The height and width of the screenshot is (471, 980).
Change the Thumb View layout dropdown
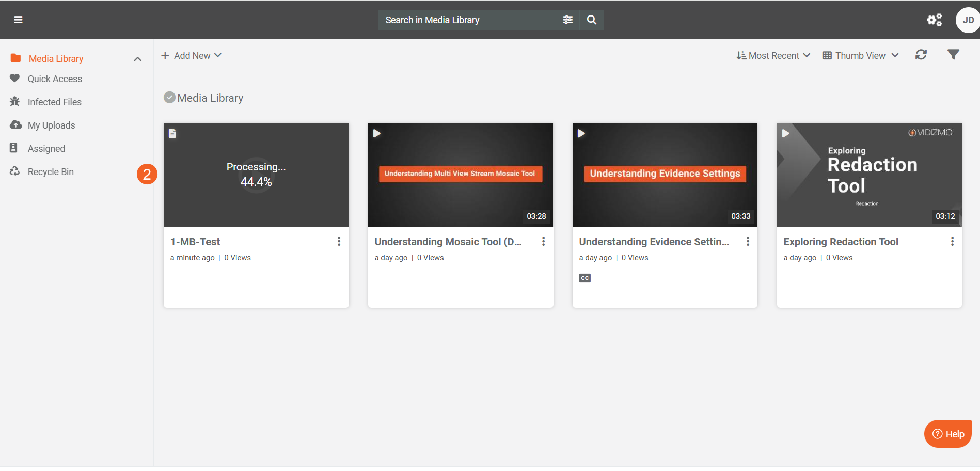pos(860,55)
